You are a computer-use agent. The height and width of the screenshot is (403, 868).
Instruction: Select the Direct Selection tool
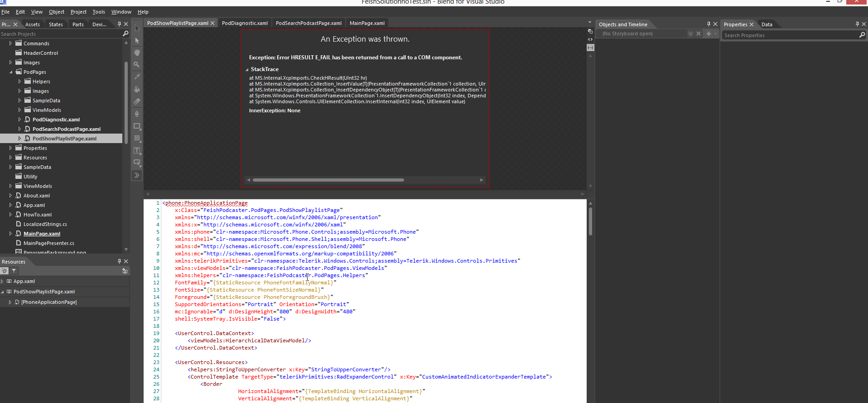point(137,41)
